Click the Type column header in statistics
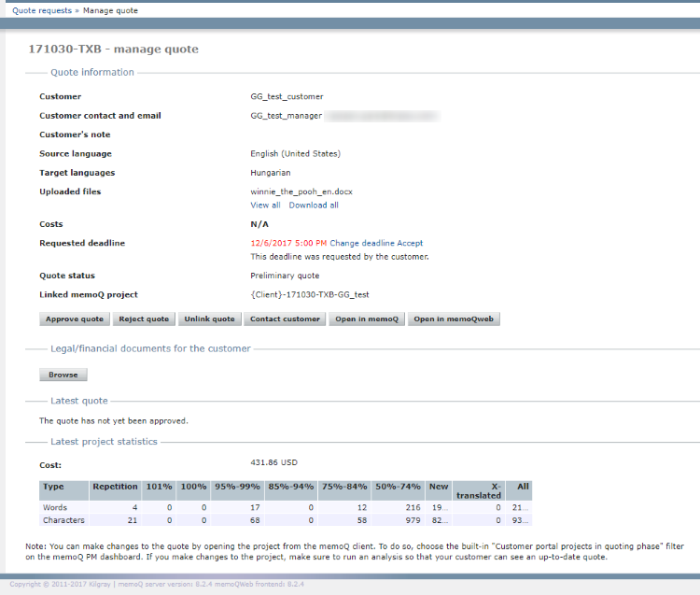The width and height of the screenshot is (700, 595). point(54,487)
